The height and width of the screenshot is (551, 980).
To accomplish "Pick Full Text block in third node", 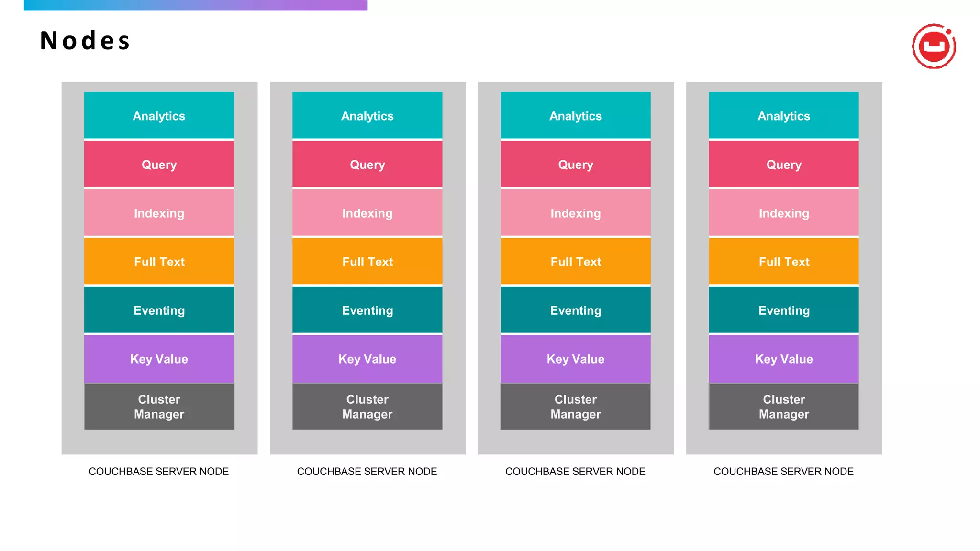I will tap(576, 262).
